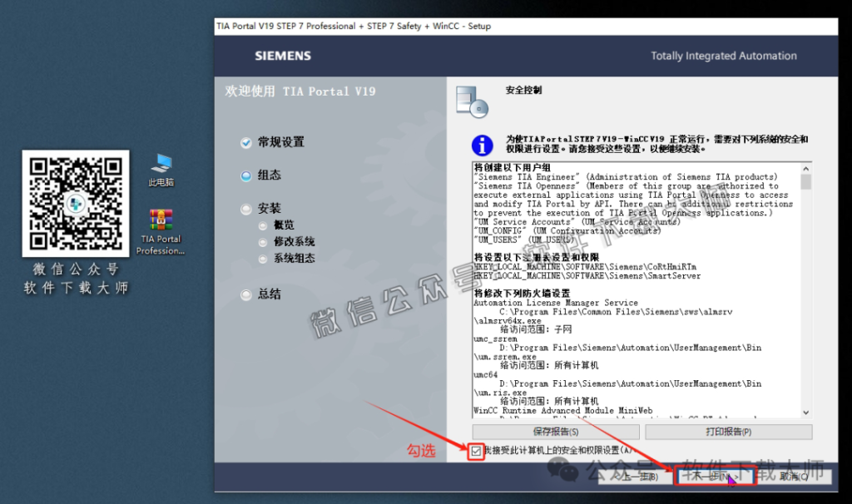The height and width of the screenshot is (504, 852).
Task: Click the 打印报告(P) button
Action: click(728, 432)
